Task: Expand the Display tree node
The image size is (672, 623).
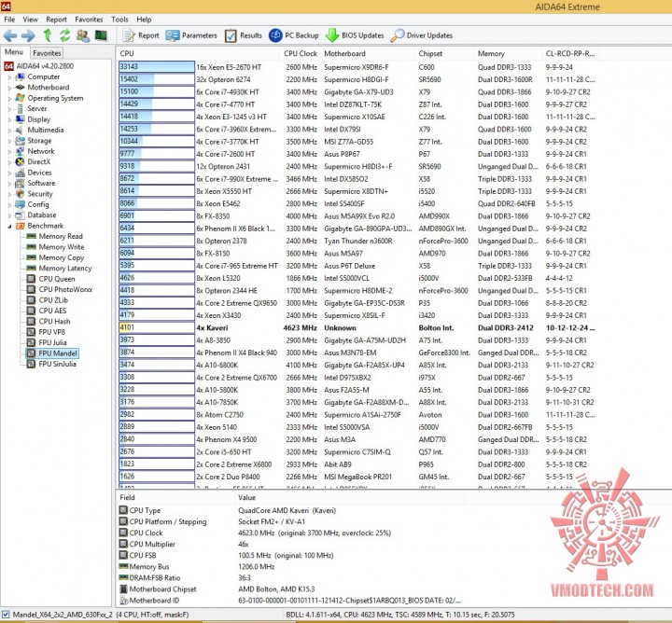Action: pos(9,119)
